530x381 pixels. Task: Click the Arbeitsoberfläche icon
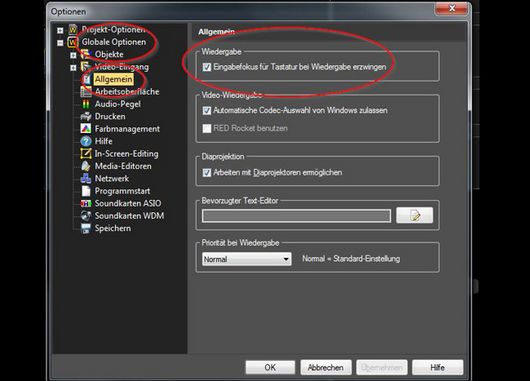(86, 92)
